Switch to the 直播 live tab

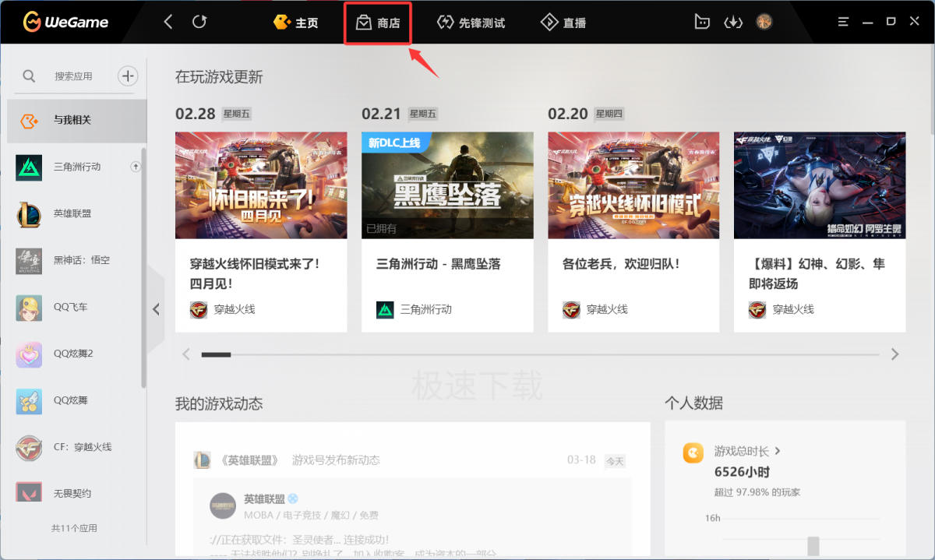click(x=563, y=23)
